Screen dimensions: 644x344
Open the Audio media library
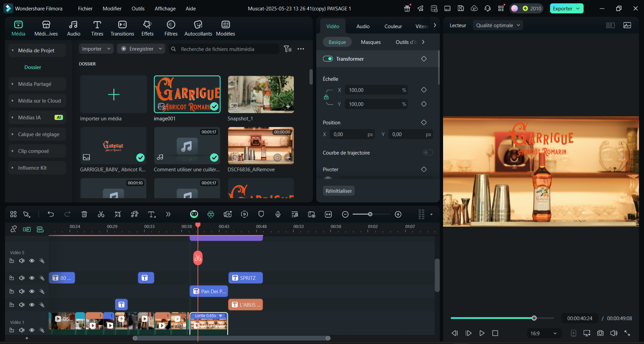coord(73,28)
